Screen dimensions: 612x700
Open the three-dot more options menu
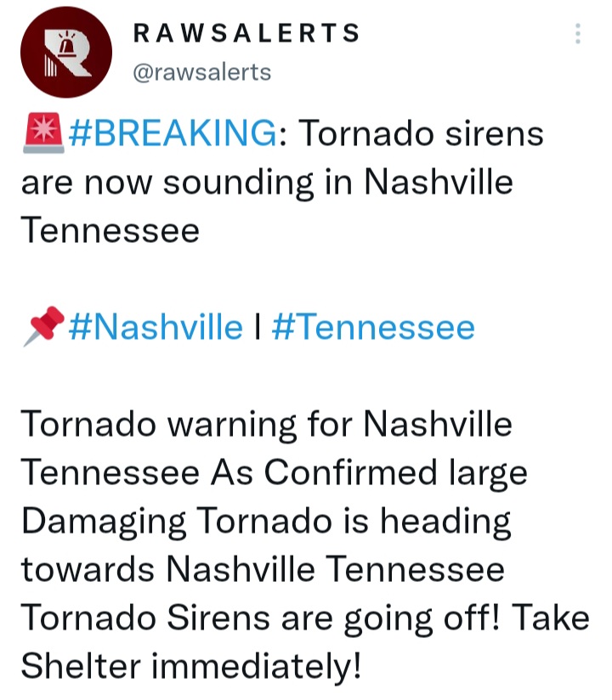pyautogui.click(x=578, y=33)
